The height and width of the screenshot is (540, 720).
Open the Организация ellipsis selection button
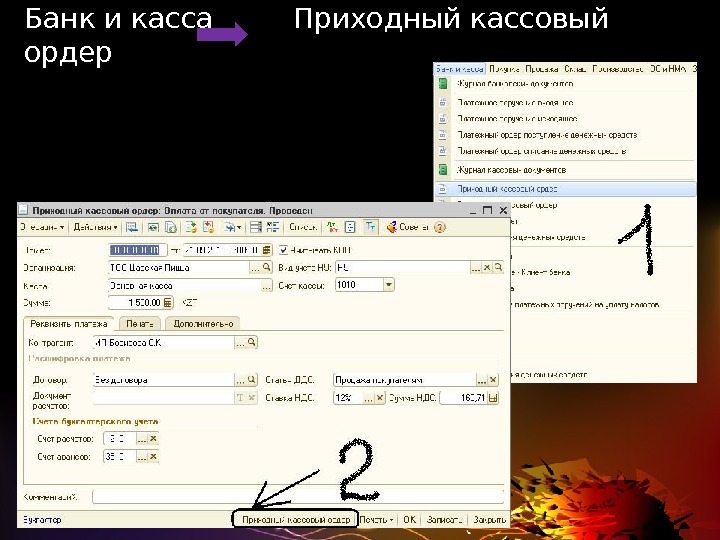point(255,267)
